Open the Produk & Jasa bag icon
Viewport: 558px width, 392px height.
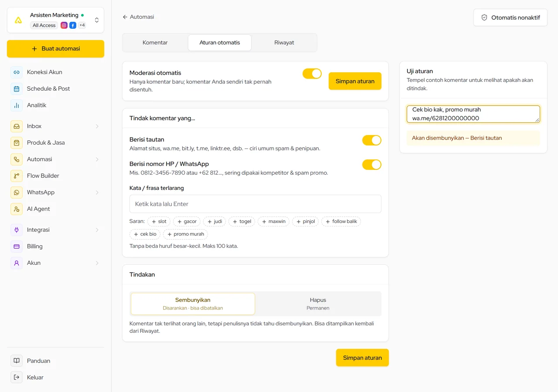tap(17, 143)
